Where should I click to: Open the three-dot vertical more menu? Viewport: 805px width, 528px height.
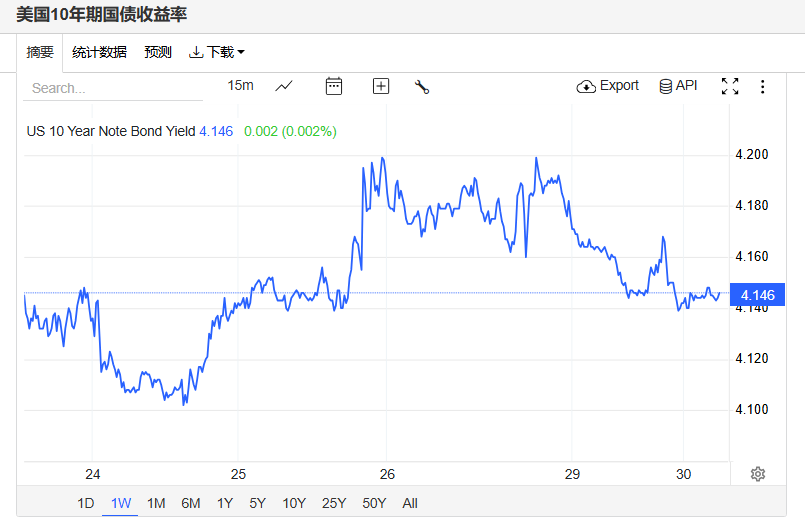762,86
